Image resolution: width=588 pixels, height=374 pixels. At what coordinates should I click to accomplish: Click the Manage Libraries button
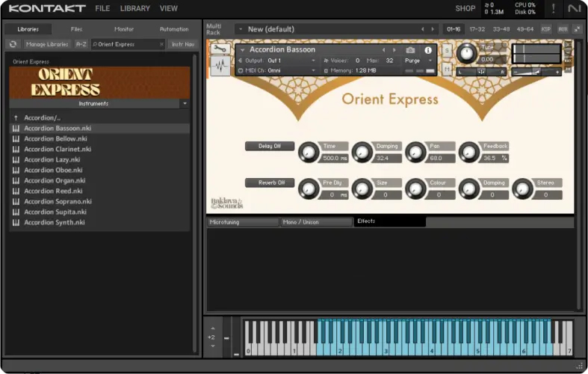tap(47, 44)
